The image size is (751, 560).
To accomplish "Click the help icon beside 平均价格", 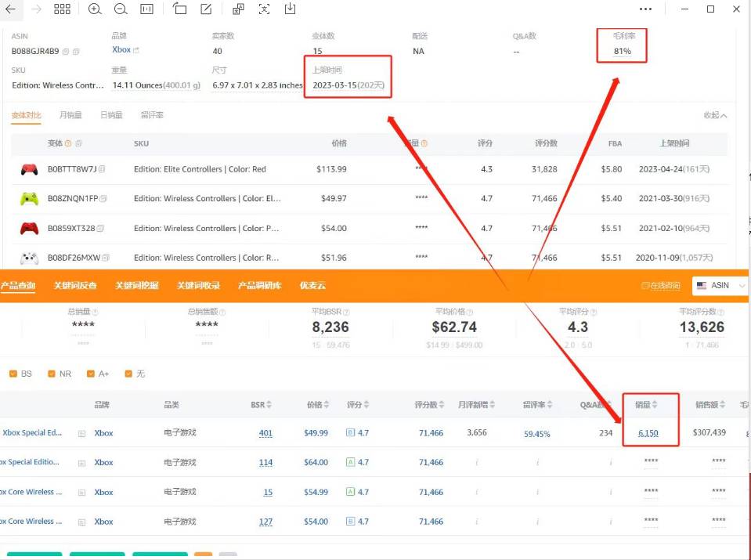I will click(469, 312).
